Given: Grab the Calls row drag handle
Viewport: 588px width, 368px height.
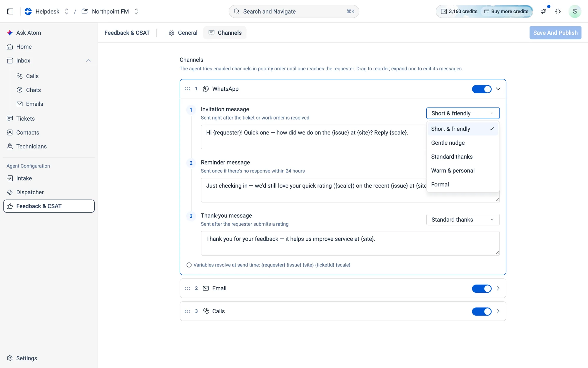Looking at the screenshot, I should pos(187,311).
